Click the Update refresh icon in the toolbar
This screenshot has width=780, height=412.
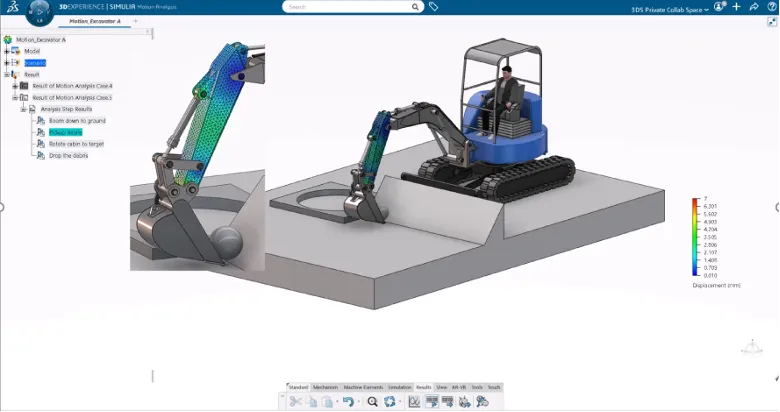click(390, 401)
